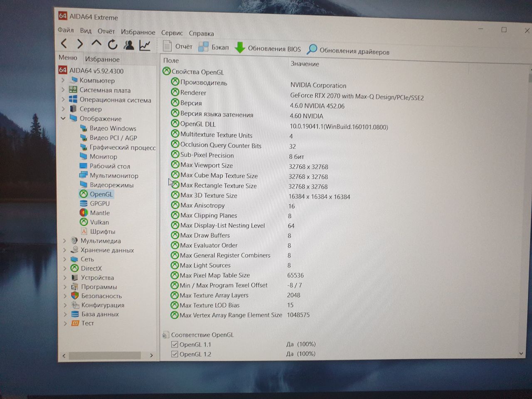
Task: Open Обновления BIOS updates
Action: pyautogui.click(x=268, y=48)
